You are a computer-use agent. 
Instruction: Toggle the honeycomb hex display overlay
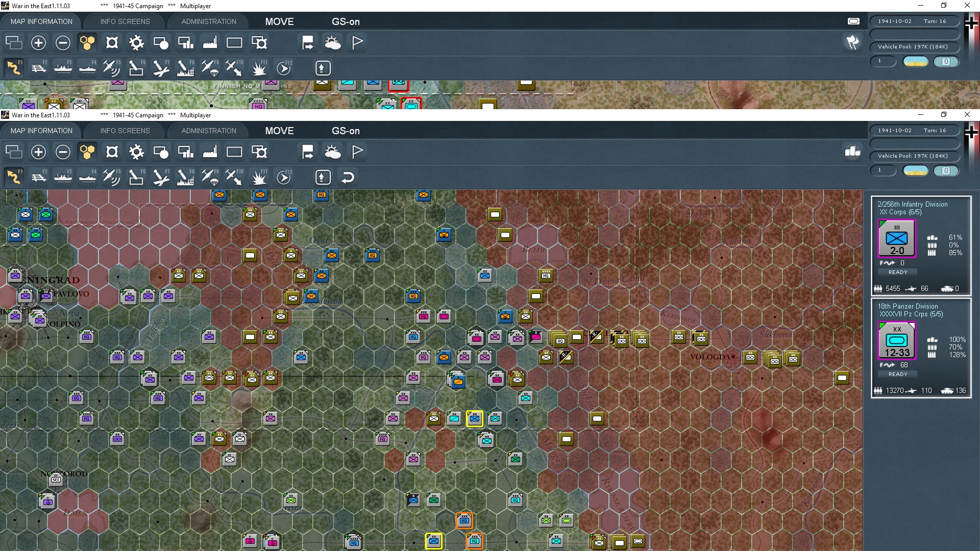[87, 152]
